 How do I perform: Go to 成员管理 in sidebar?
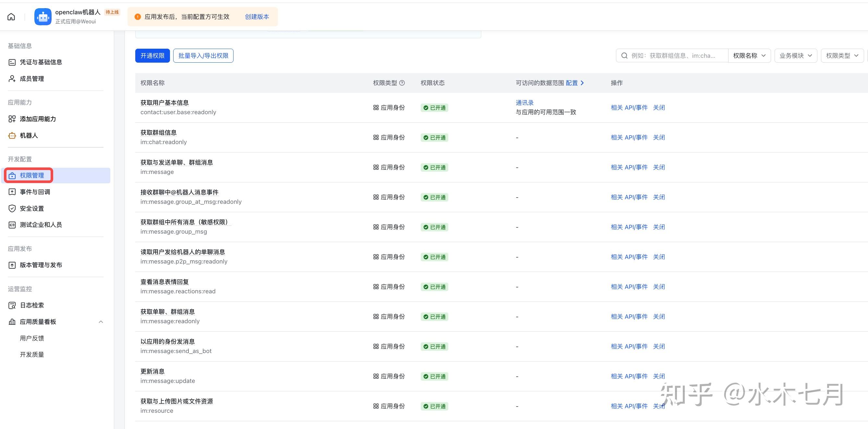point(32,79)
